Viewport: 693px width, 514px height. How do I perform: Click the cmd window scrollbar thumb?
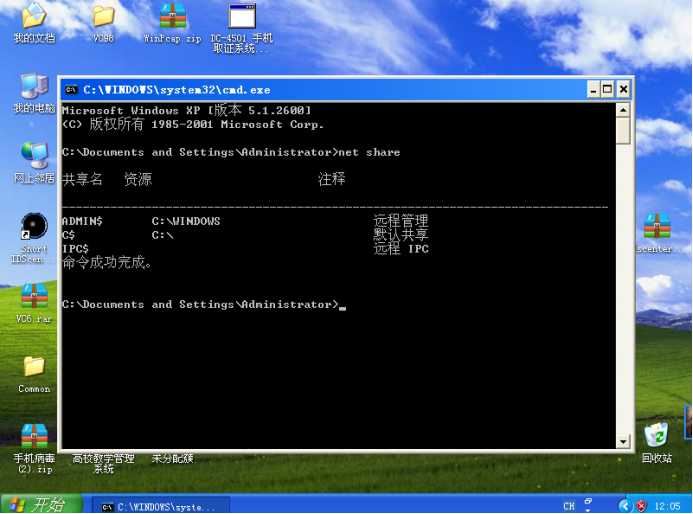623,130
